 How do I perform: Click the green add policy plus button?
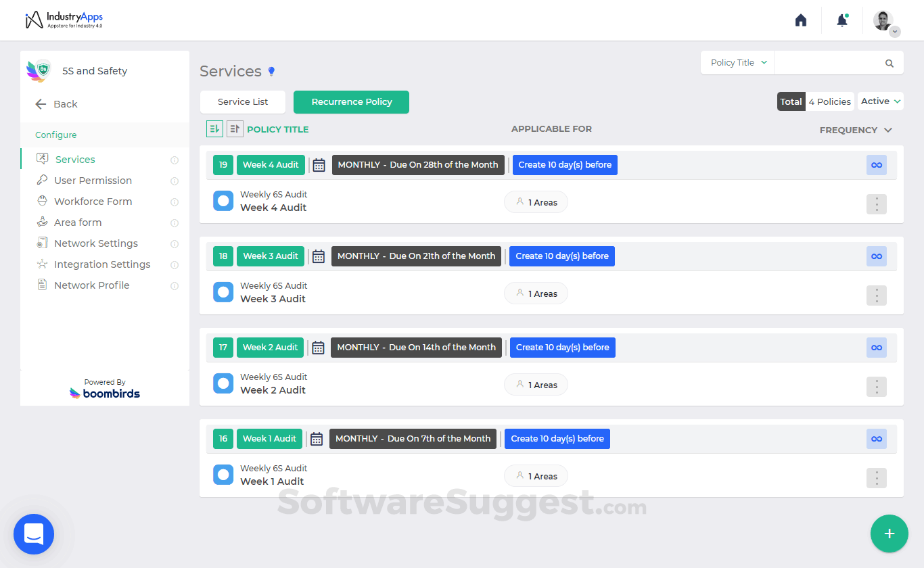[889, 534]
